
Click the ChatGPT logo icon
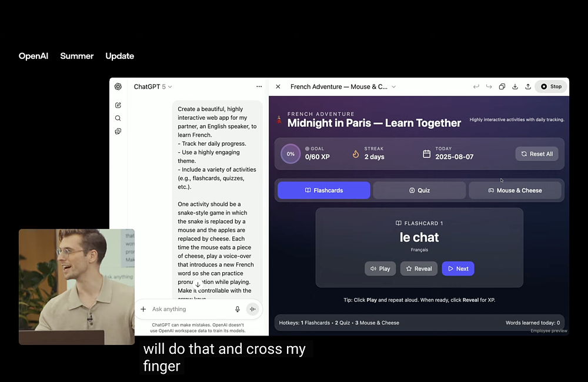click(x=118, y=86)
